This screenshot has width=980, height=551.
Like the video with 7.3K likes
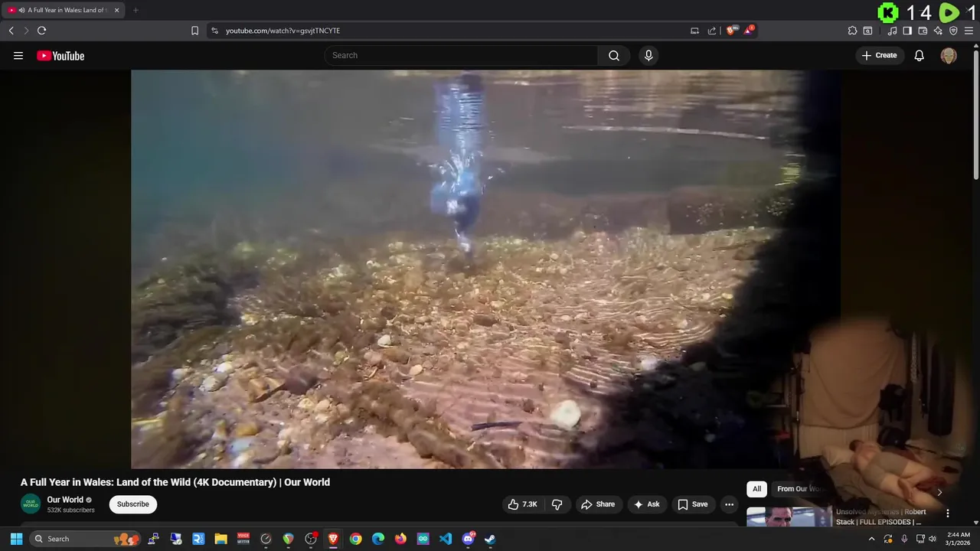point(523,504)
